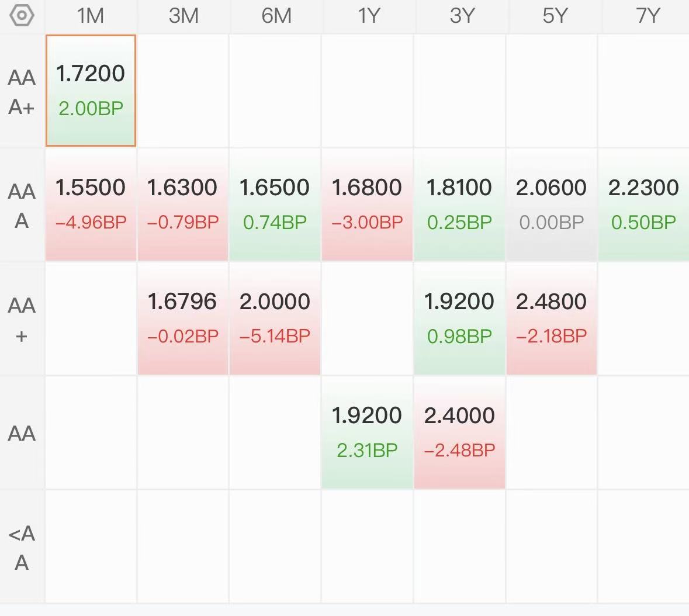Click the AAA 1Y cell showing 1.6800
Screen dimensions: 689x616
(367, 205)
